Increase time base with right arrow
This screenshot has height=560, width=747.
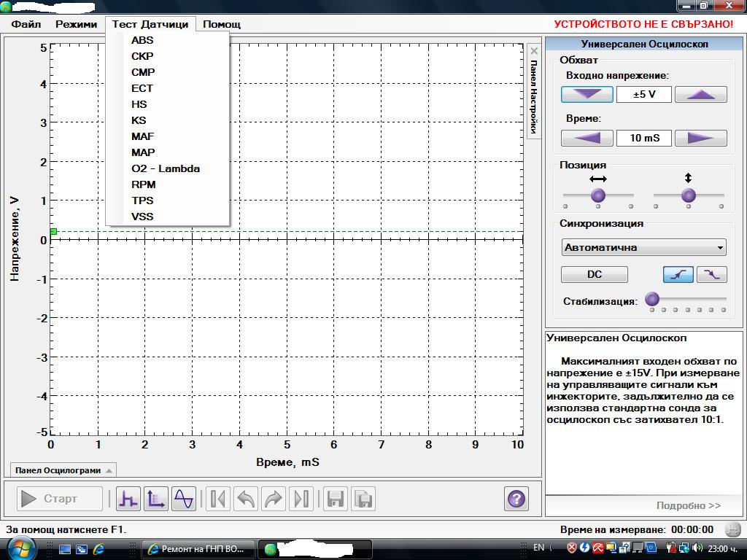click(x=700, y=138)
